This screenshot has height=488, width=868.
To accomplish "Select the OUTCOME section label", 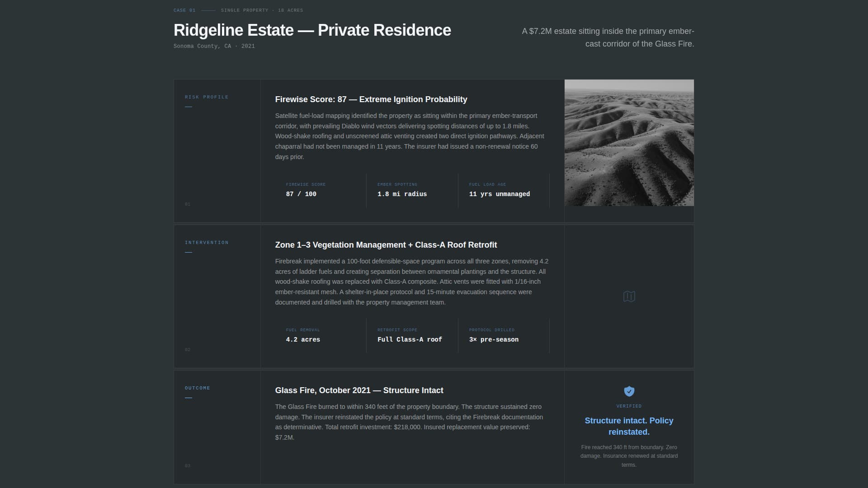I will pyautogui.click(x=198, y=388).
